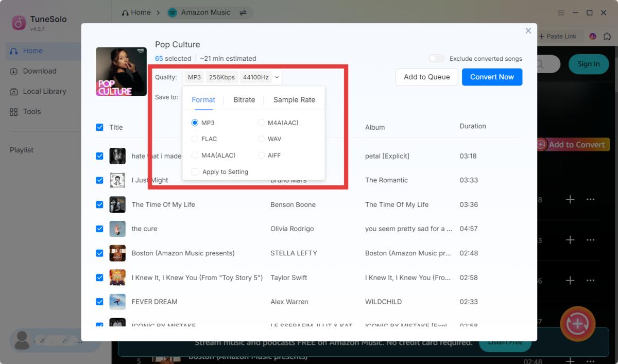
Task: Uncheck the select-all Title checkbox
Action: point(99,127)
